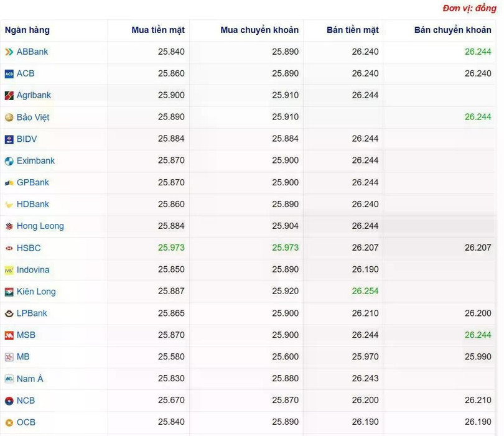The height and width of the screenshot is (436, 504).
Task: Click the ACB bank logo icon
Action: click(9, 74)
